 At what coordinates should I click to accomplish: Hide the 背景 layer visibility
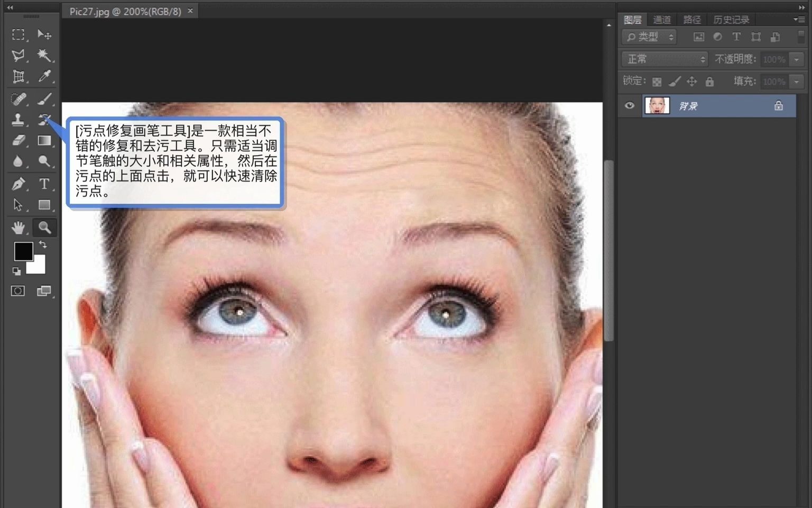click(x=629, y=106)
